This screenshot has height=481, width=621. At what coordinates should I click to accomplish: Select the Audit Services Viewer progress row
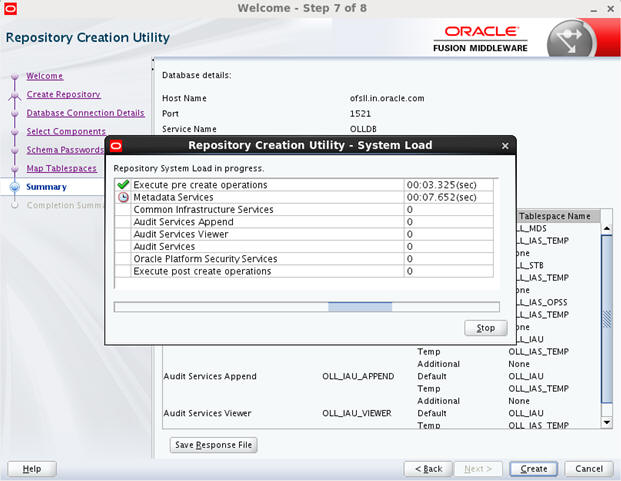coord(304,234)
